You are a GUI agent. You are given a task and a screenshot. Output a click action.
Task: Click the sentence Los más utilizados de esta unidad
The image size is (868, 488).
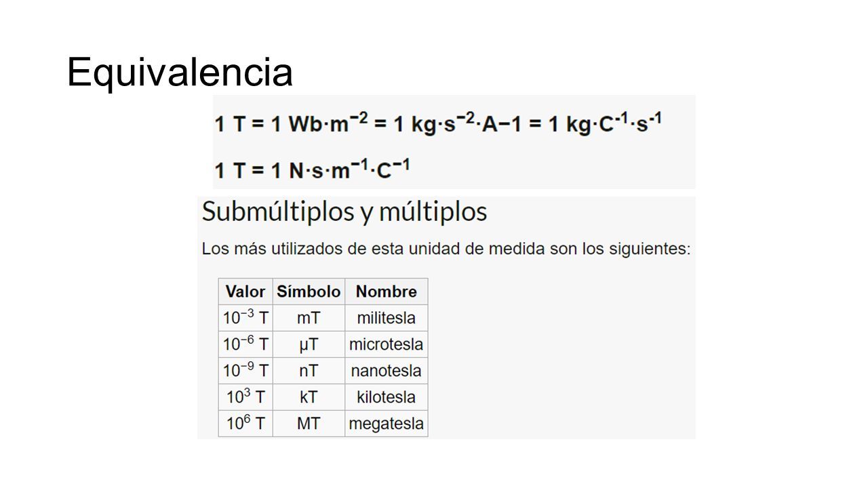point(446,249)
